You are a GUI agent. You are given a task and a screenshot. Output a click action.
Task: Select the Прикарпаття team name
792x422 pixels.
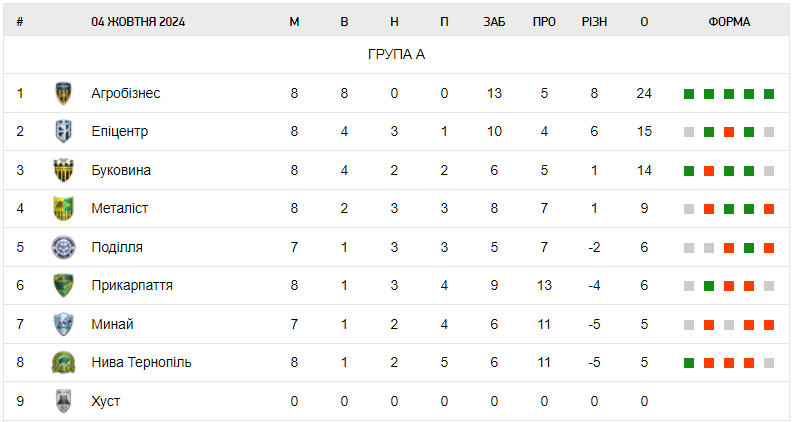(x=132, y=285)
